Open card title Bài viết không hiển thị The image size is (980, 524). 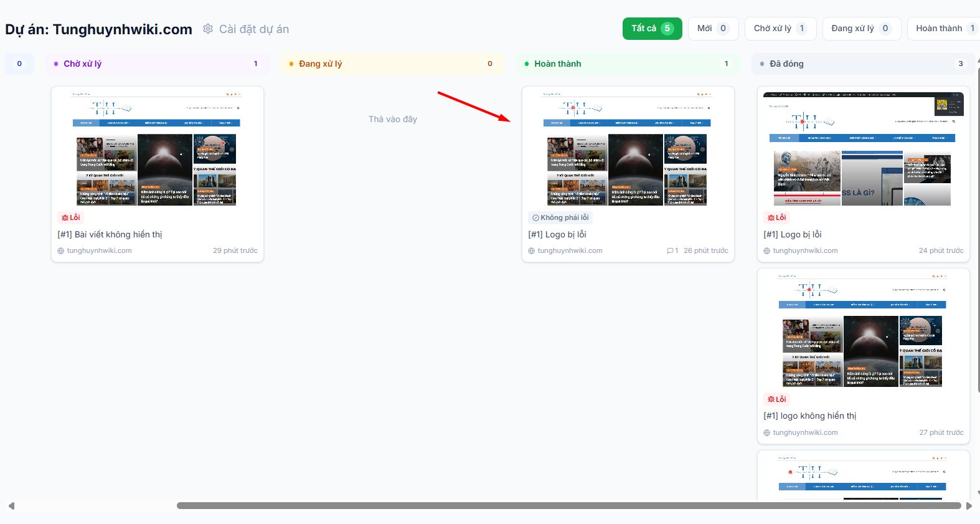[110, 234]
